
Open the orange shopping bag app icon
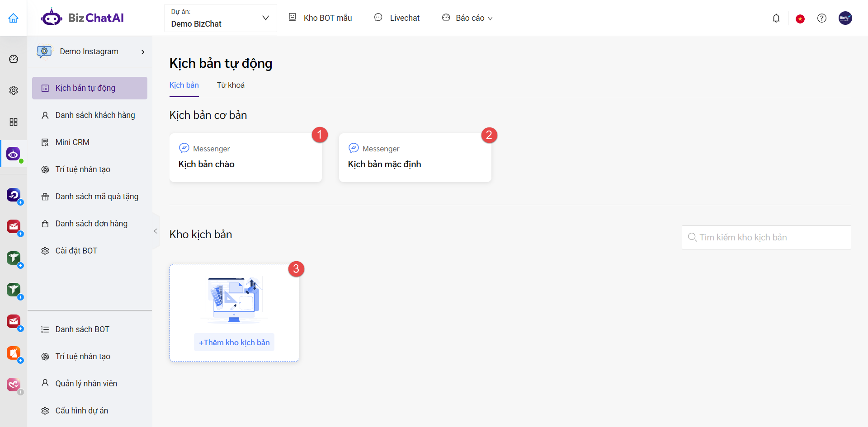[14, 353]
